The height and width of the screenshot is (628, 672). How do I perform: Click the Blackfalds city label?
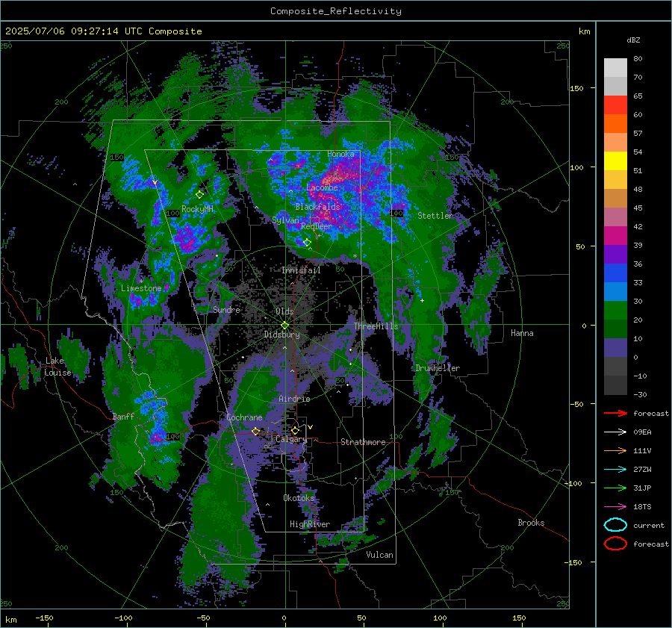317,207
